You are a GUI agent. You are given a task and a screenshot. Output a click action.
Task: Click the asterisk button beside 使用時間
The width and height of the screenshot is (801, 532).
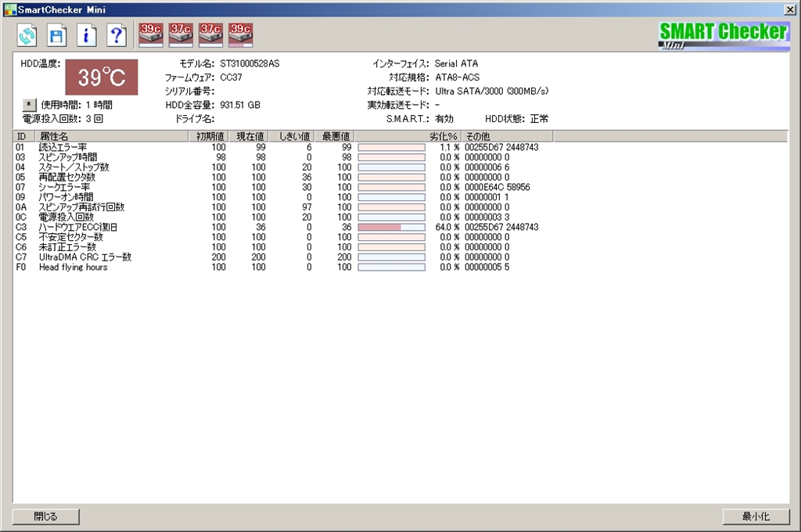[x=29, y=105]
